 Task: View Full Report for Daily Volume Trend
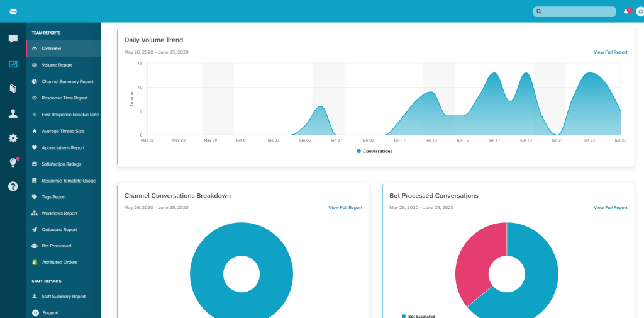coord(610,52)
